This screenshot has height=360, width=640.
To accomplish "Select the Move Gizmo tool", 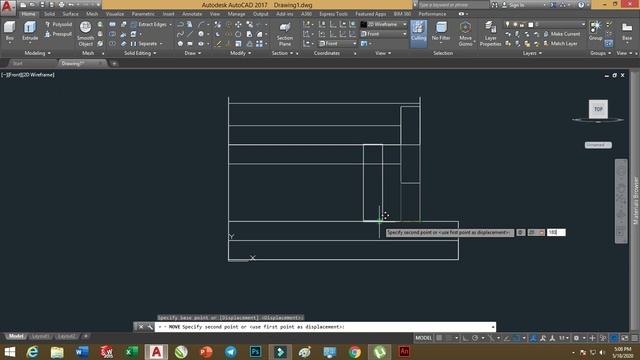I will click(465, 33).
